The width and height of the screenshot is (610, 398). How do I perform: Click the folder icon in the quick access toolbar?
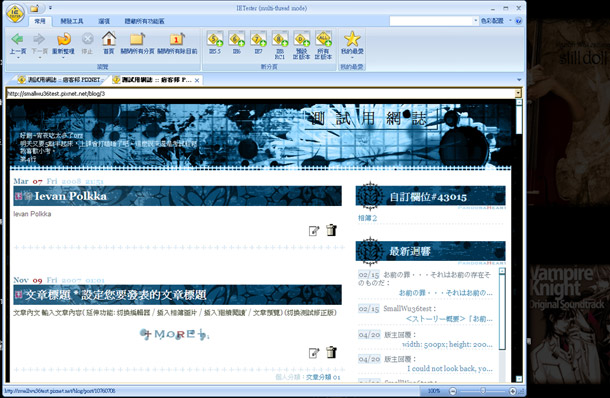pos(34,8)
